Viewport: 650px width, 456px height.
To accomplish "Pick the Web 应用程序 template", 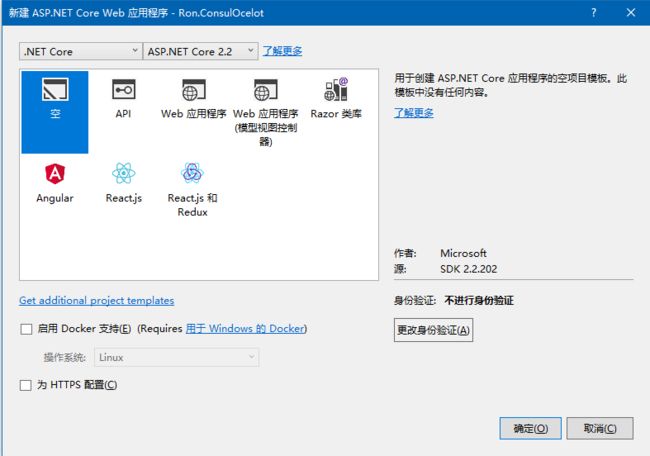I will tap(194, 99).
